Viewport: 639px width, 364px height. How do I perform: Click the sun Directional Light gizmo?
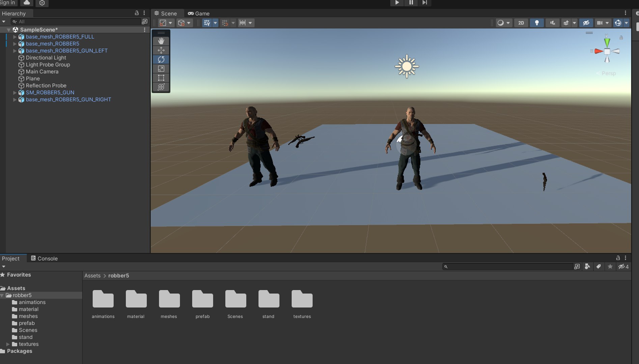[x=407, y=66]
